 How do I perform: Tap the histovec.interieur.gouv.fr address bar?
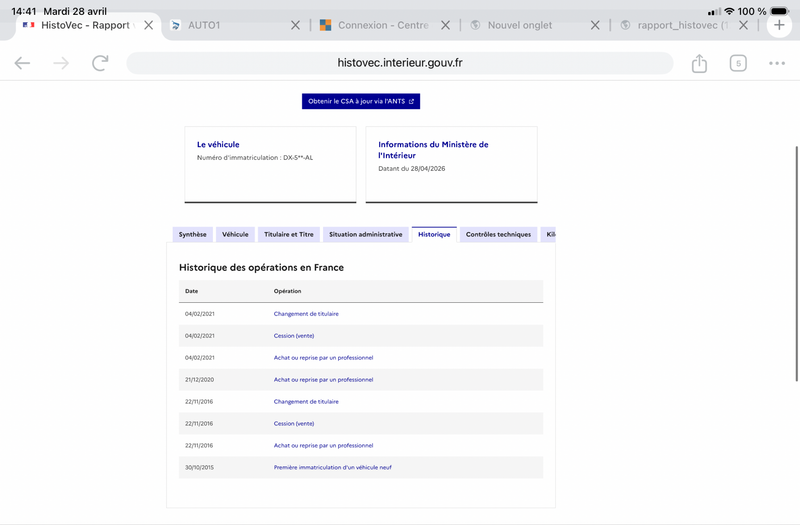(400, 63)
